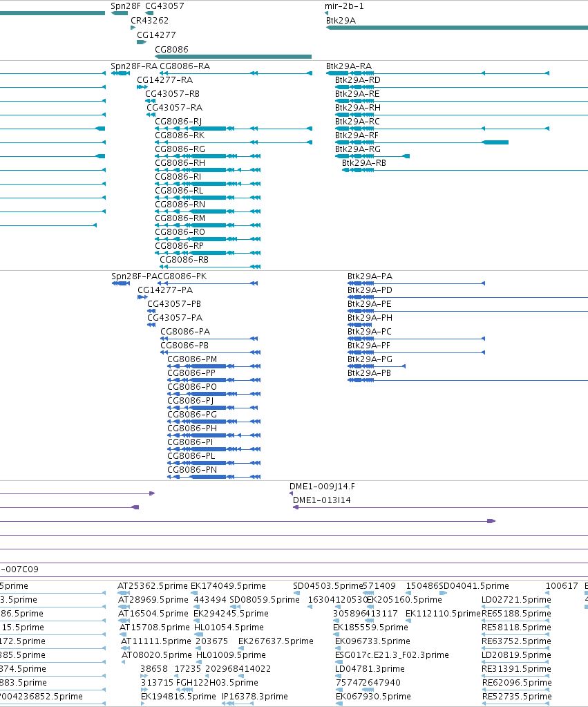Select protein Btk29A-PE label
This screenshot has width=588, height=707.
pos(369,304)
